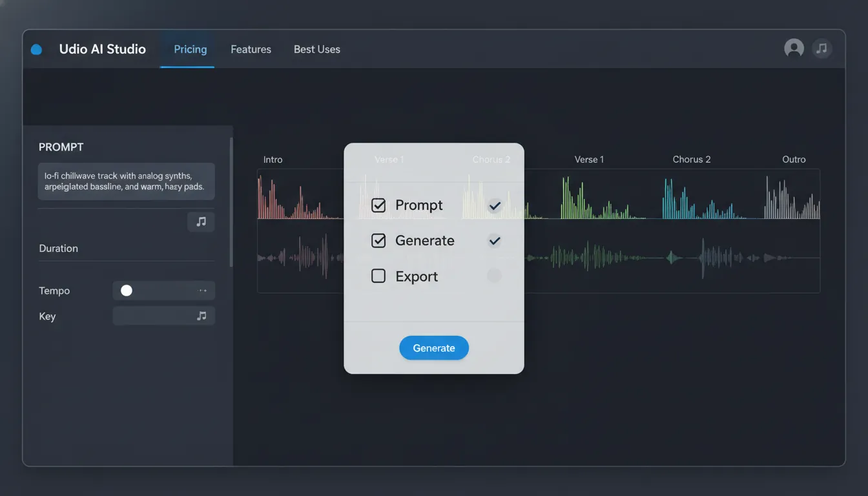Enable the Export checkbox

click(378, 276)
